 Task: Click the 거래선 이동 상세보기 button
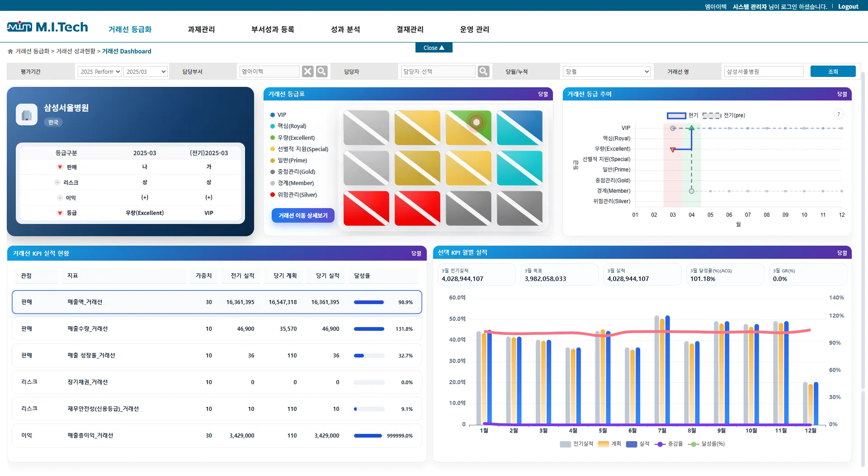point(303,215)
